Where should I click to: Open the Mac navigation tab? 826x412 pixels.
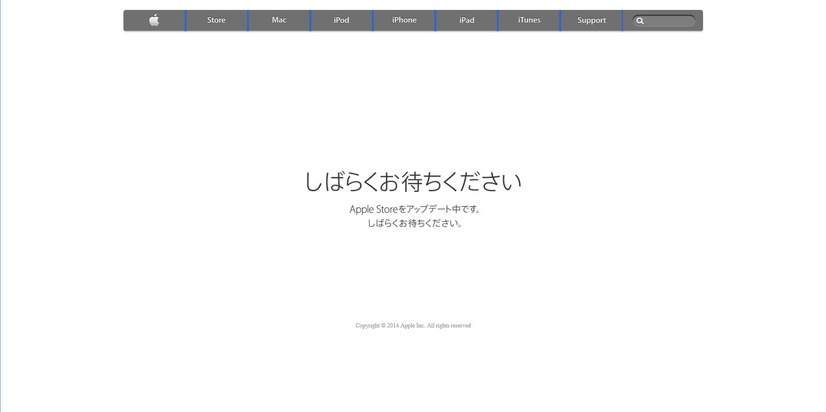[279, 21]
